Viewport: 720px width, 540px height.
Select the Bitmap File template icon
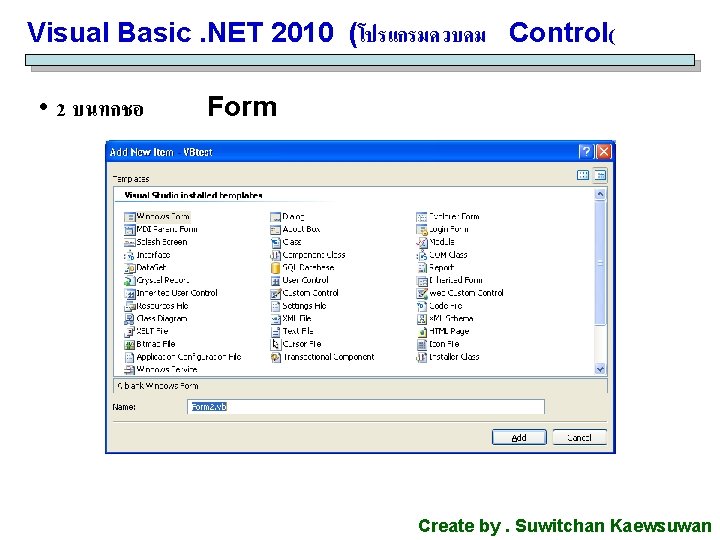129,344
